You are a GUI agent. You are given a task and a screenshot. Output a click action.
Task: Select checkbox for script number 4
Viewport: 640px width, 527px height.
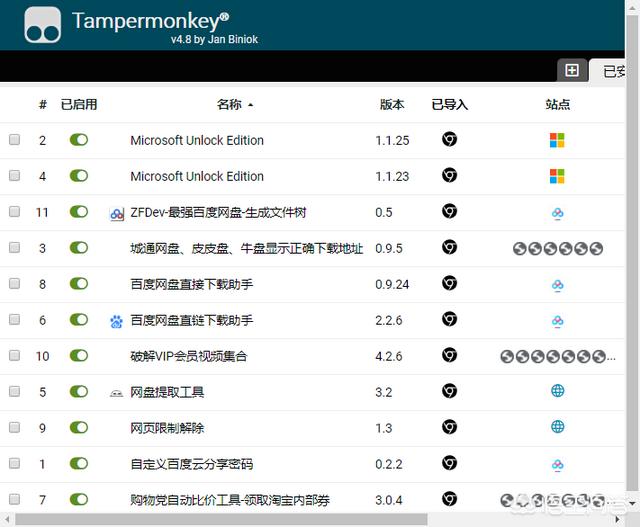tap(15, 175)
